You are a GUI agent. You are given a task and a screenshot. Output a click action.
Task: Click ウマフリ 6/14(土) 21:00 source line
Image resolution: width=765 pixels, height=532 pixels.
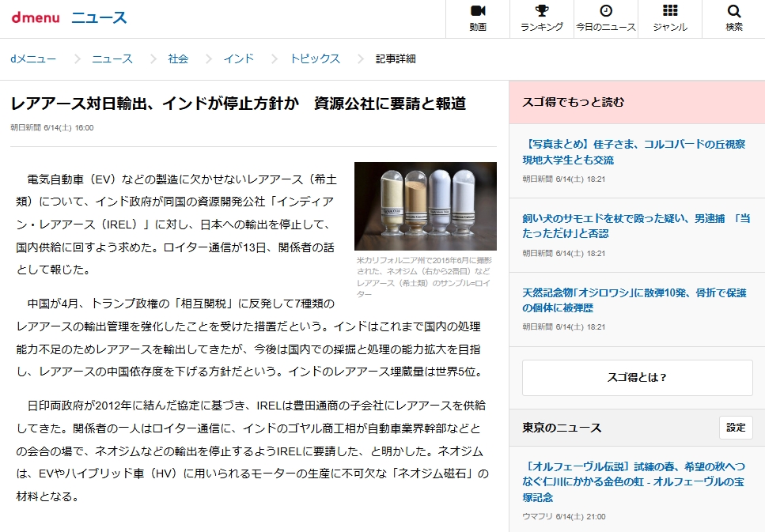pyautogui.click(x=563, y=516)
